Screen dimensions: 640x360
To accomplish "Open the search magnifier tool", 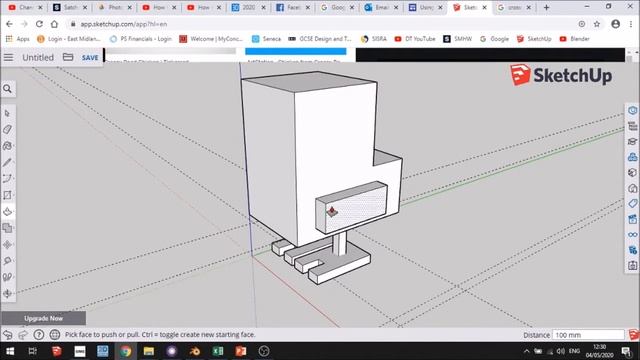I will click(x=7, y=89).
